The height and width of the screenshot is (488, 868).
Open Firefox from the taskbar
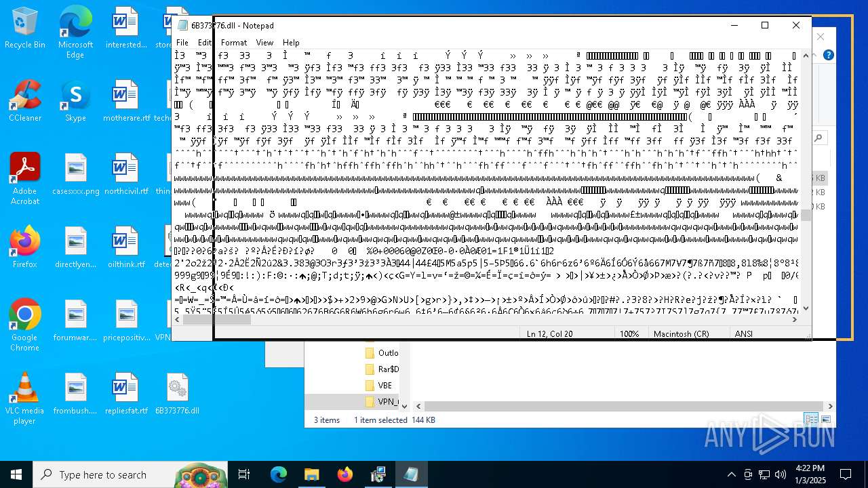pos(344,474)
